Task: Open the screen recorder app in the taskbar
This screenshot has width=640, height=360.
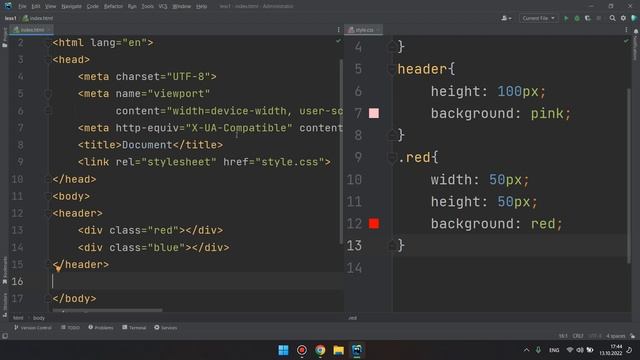Action: click(302, 350)
